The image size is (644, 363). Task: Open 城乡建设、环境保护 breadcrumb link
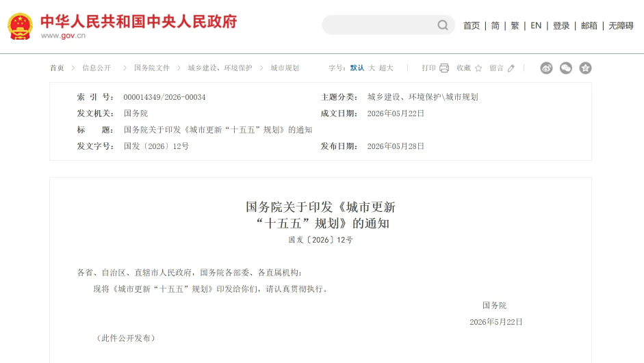click(220, 68)
